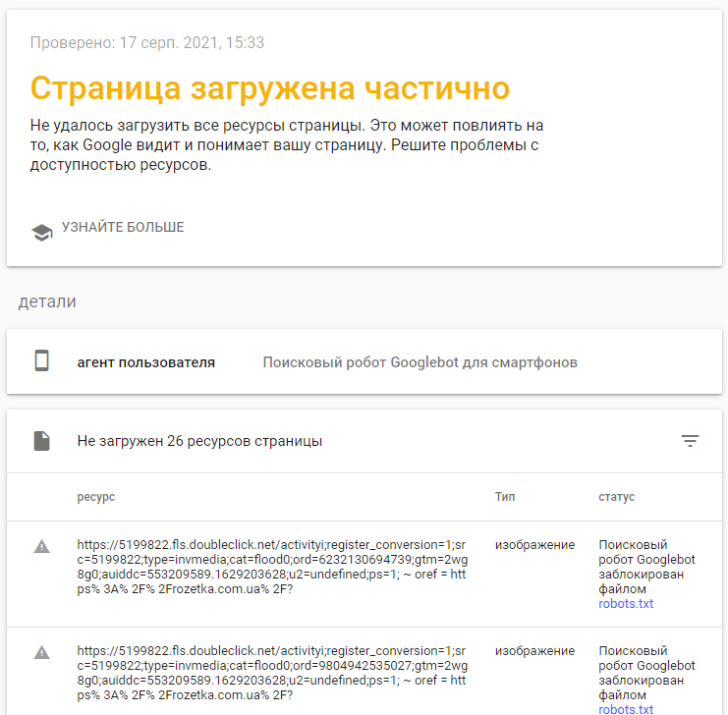
Task: Click the Тип column header
Action: pyautogui.click(x=504, y=497)
